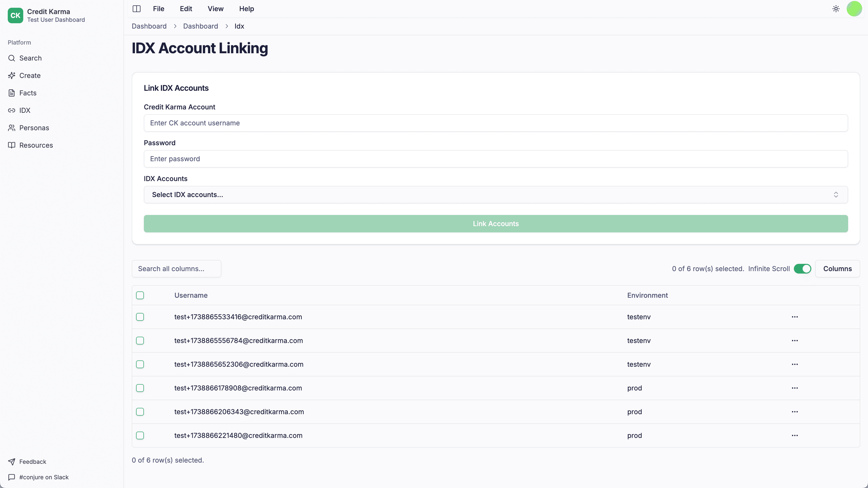868x488 pixels.
Task: Open the Select IDX accounts dropdown
Action: point(495,195)
